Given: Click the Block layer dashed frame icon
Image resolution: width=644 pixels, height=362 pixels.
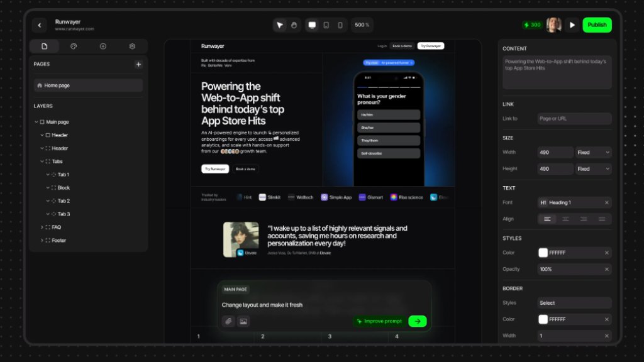Looking at the screenshot, I should click(54, 187).
